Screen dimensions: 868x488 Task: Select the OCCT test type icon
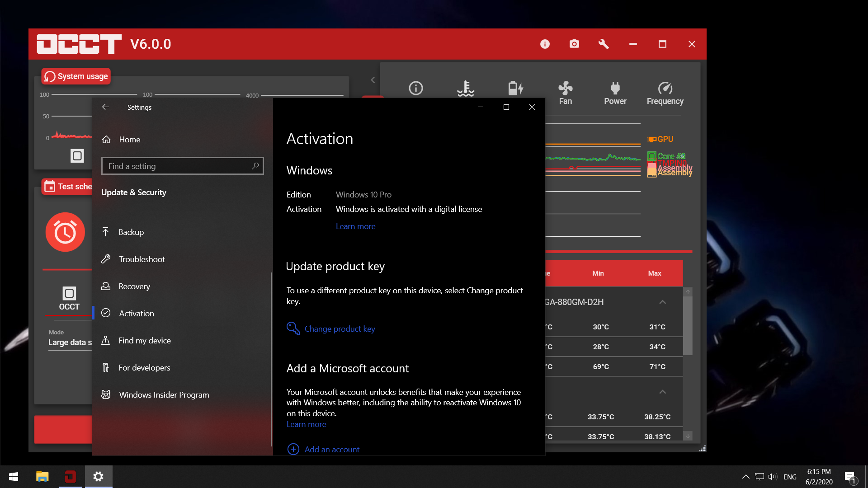point(69,299)
